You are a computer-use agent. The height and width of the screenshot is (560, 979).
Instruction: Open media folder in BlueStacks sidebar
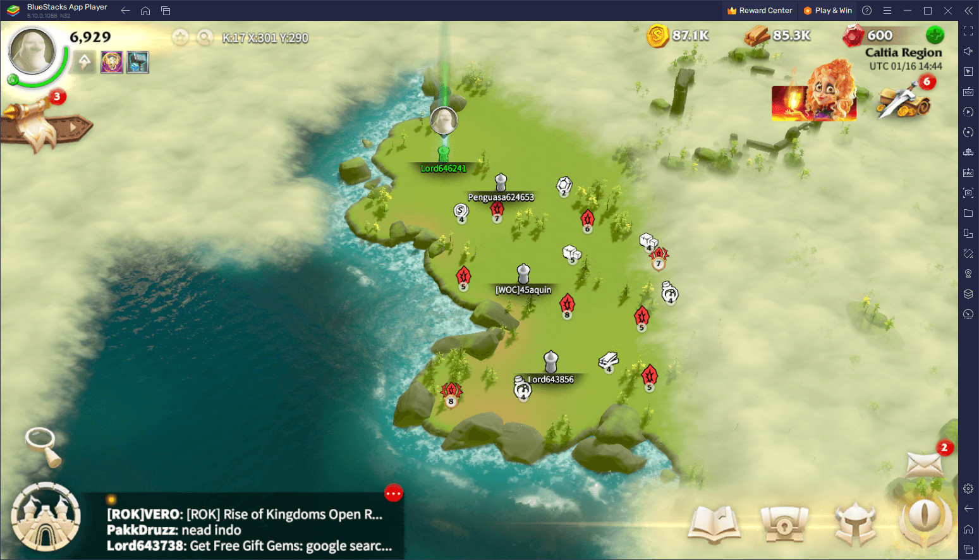click(x=968, y=213)
